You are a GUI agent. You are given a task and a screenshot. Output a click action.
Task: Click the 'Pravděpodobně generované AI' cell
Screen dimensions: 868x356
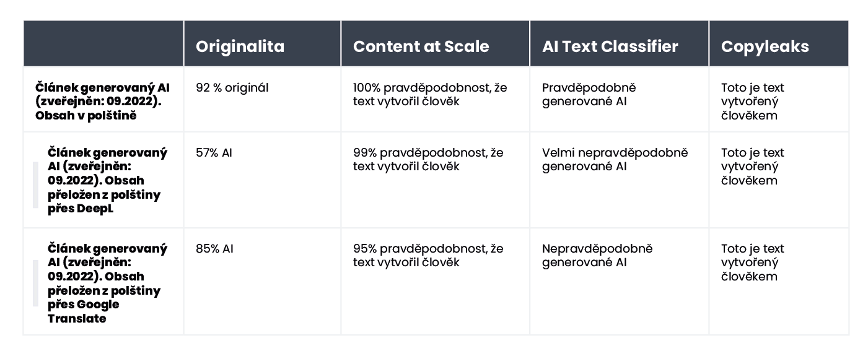coord(589,94)
